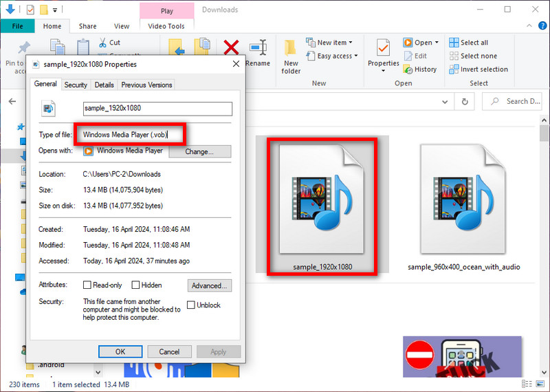Image resolution: width=550 pixels, height=392 pixels.
Task: Open the Properties dropdown arrow in ribbon
Action: [x=383, y=71]
